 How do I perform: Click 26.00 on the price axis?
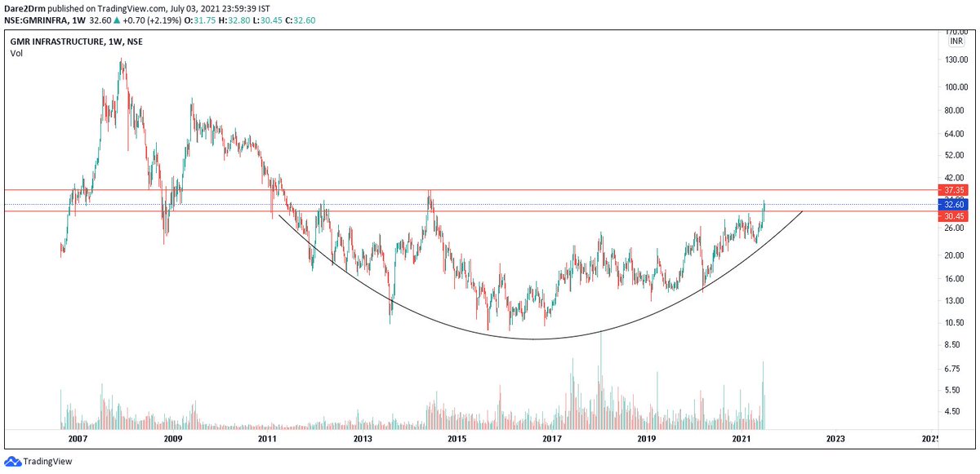coord(956,228)
